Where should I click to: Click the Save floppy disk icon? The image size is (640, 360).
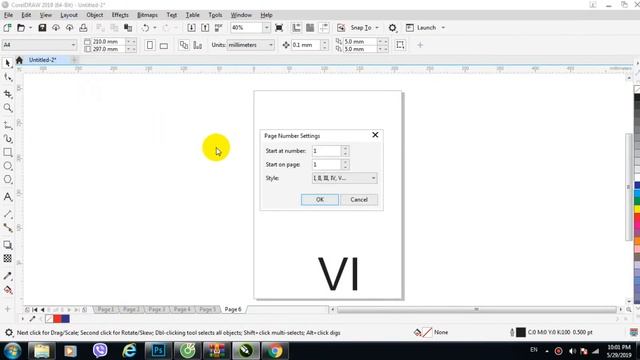42,28
